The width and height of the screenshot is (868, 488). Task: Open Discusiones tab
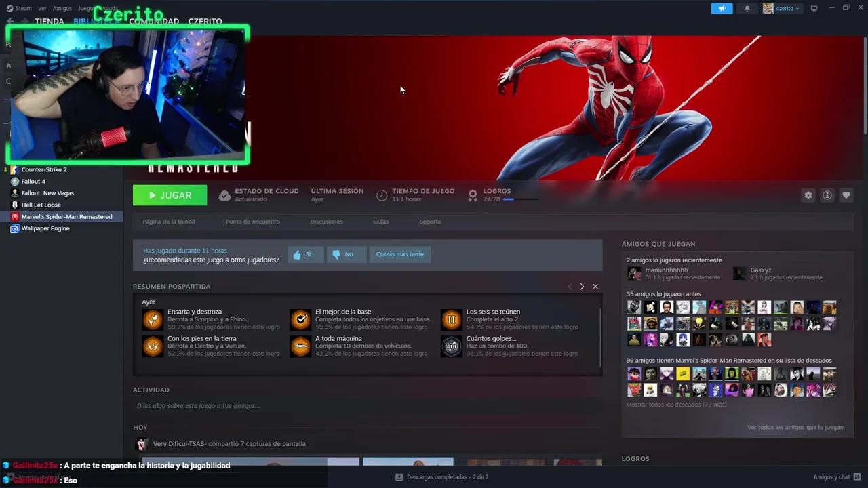point(326,222)
